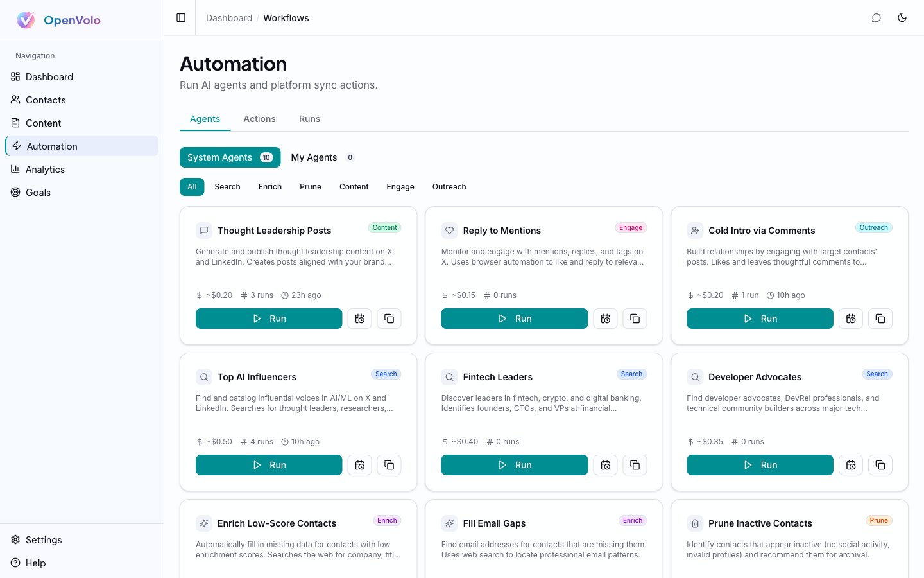
Task: Click the Content badge on Thought Leadership Posts
Action: pos(384,227)
